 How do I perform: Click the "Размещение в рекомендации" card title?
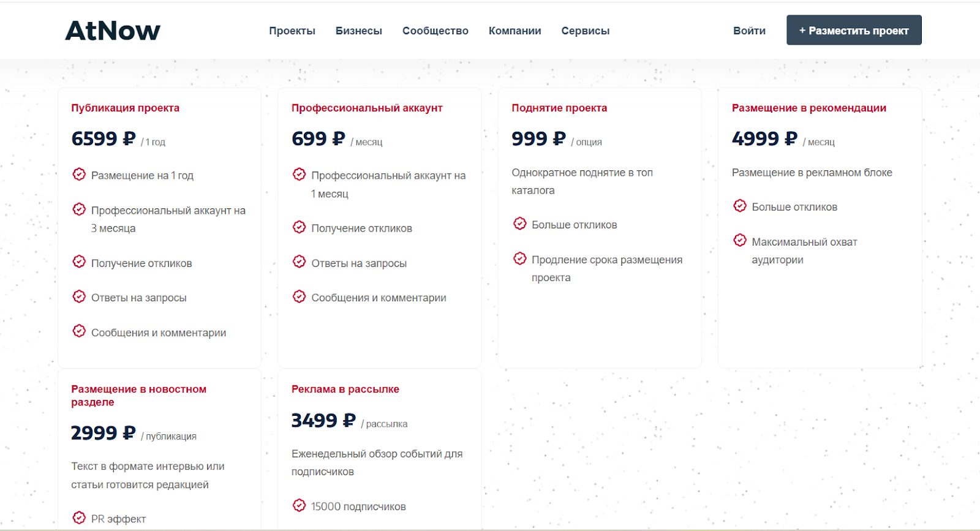click(809, 108)
